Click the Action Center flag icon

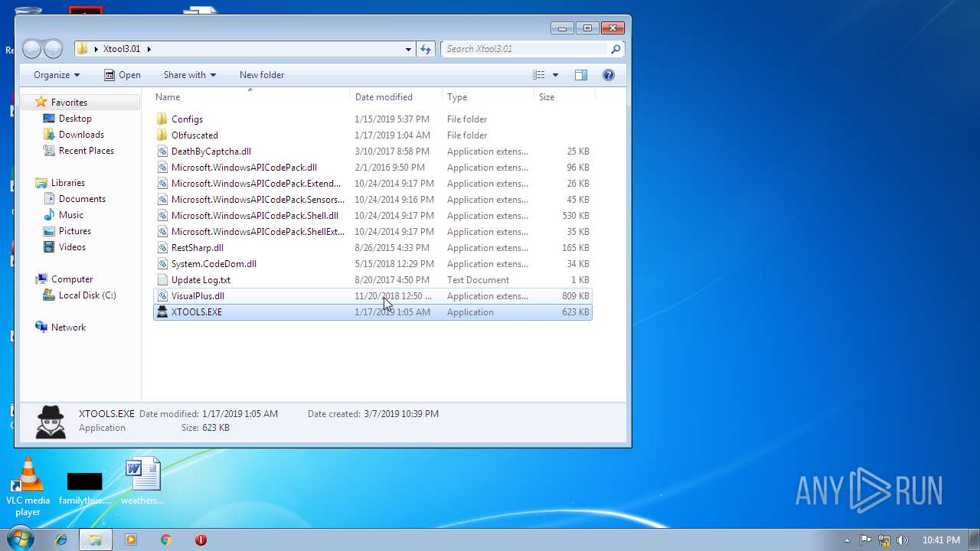pyautogui.click(x=866, y=540)
